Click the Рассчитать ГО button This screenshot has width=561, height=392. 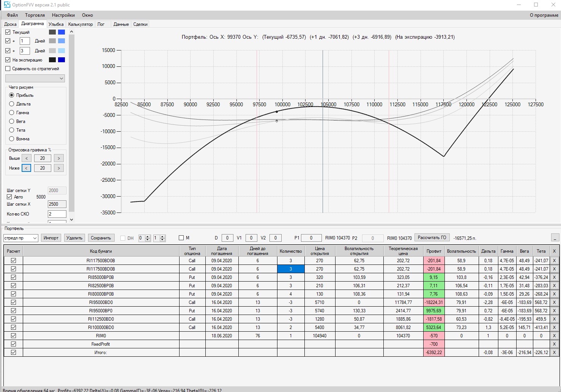432,238
